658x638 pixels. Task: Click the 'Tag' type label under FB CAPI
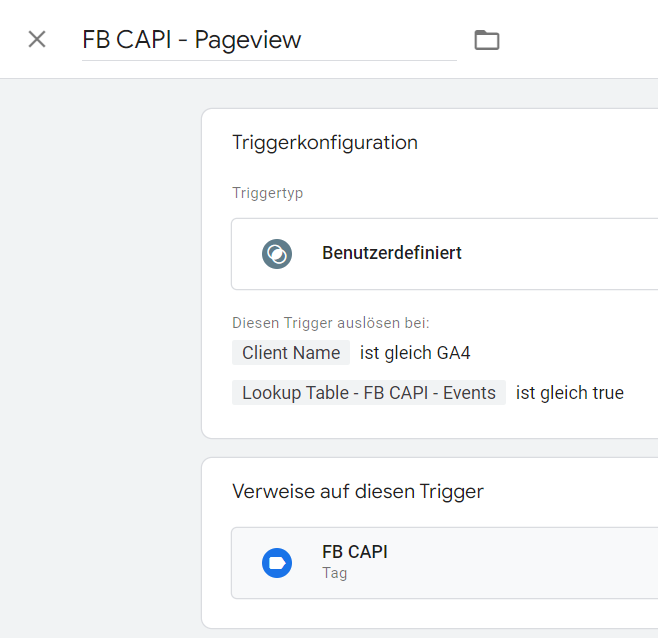tap(334, 574)
